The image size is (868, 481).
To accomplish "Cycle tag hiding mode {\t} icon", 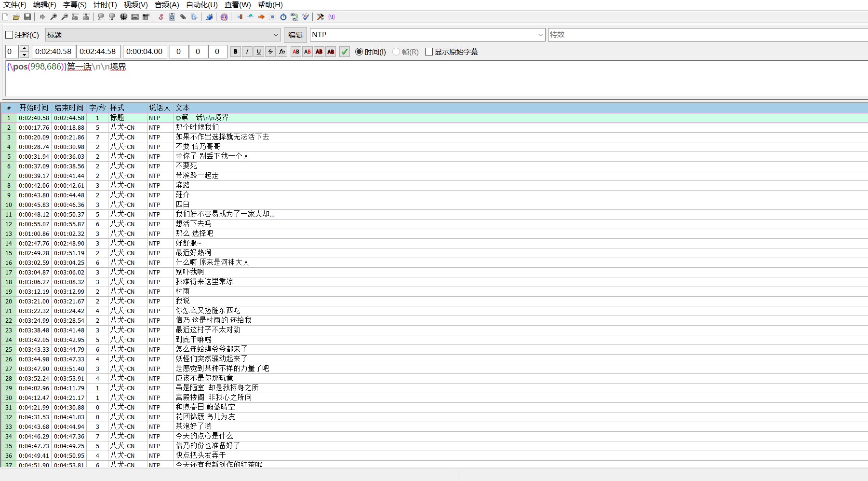I will pos(332,17).
